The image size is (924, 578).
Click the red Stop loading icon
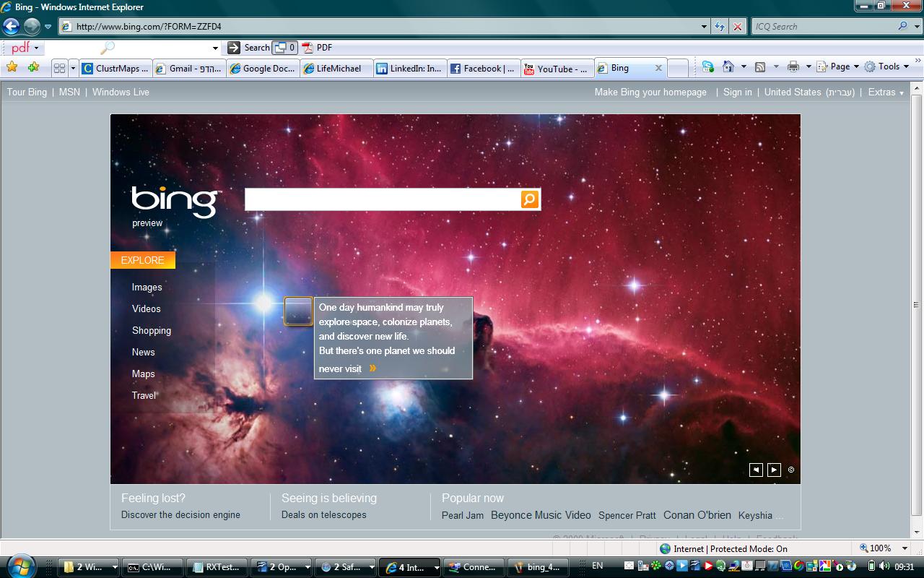pyautogui.click(x=737, y=27)
